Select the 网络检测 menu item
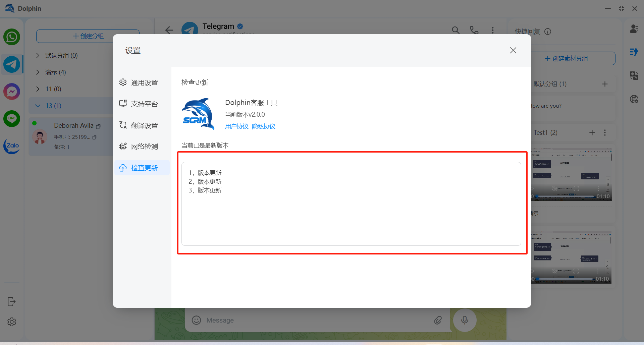This screenshot has height=345, width=644. coord(144,147)
